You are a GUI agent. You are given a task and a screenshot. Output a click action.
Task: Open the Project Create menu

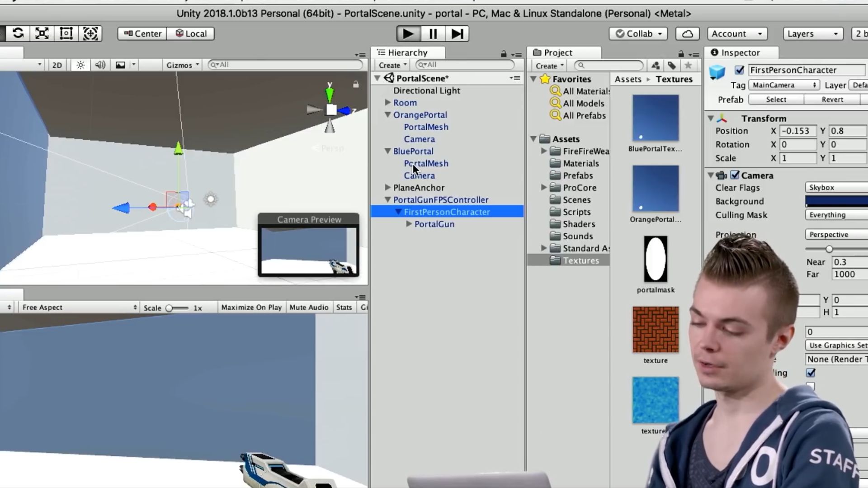[549, 66]
